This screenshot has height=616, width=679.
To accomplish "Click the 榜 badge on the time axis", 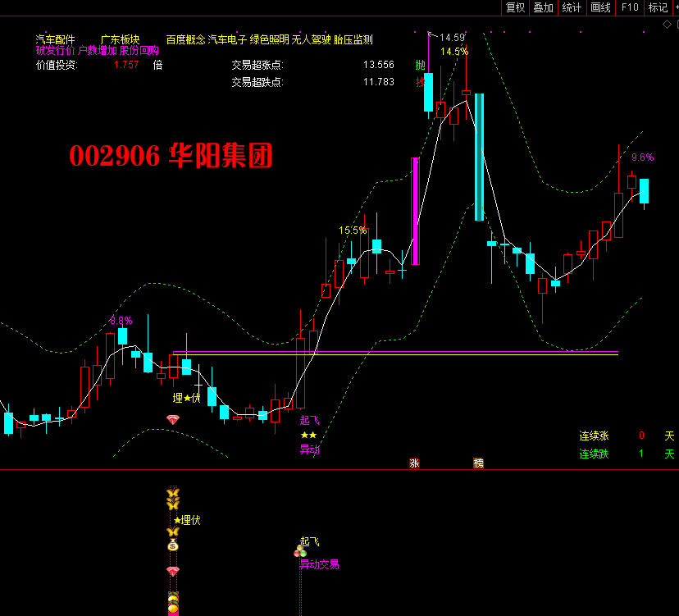I will click(478, 463).
